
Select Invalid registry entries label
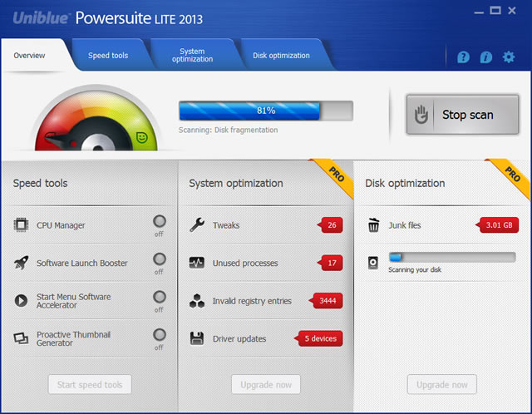coord(252,301)
